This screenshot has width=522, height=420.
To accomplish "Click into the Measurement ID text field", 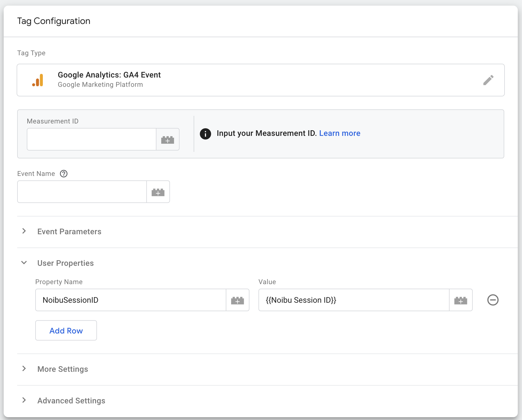I will point(92,140).
